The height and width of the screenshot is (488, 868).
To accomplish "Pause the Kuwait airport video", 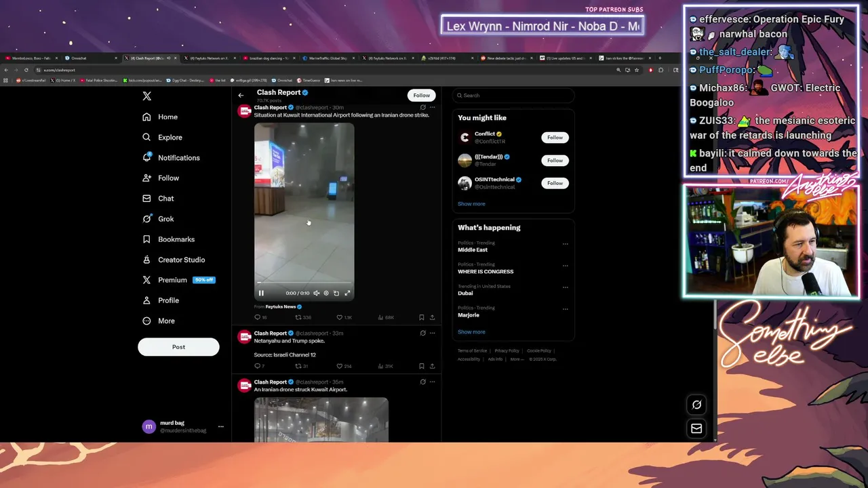I will click(x=261, y=293).
